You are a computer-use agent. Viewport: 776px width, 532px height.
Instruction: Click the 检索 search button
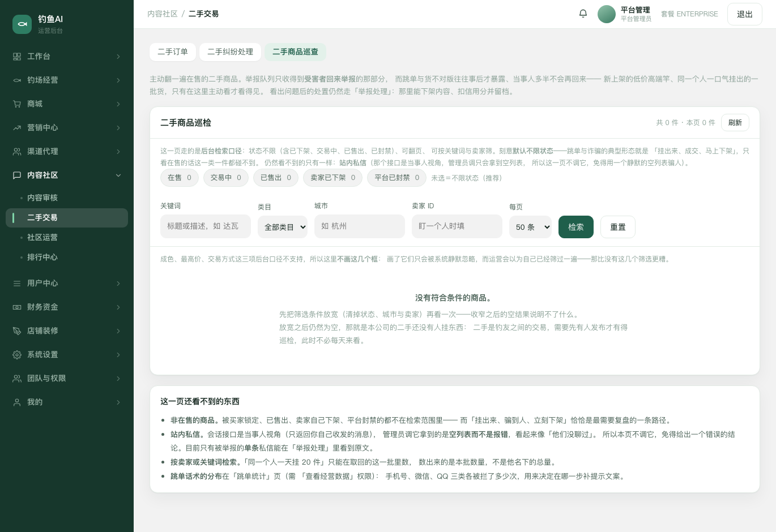(576, 227)
